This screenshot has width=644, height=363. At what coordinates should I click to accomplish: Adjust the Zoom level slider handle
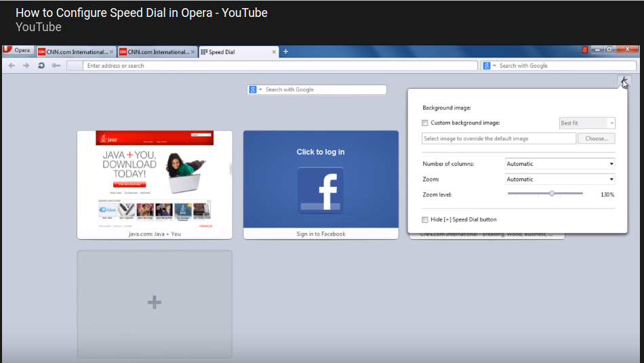(x=552, y=194)
